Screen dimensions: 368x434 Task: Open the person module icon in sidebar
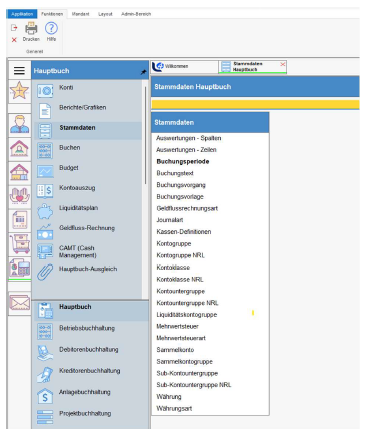click(x=19, y=125)
